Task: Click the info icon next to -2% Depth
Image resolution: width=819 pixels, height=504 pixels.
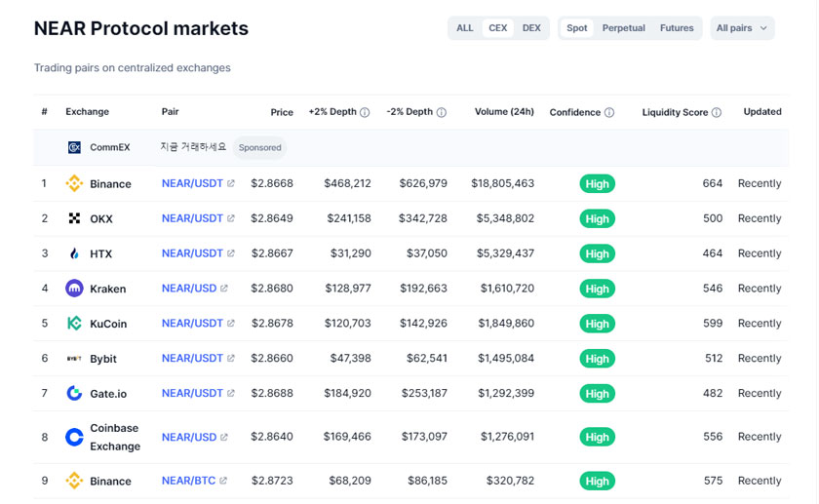Action: tap(442, 112)
